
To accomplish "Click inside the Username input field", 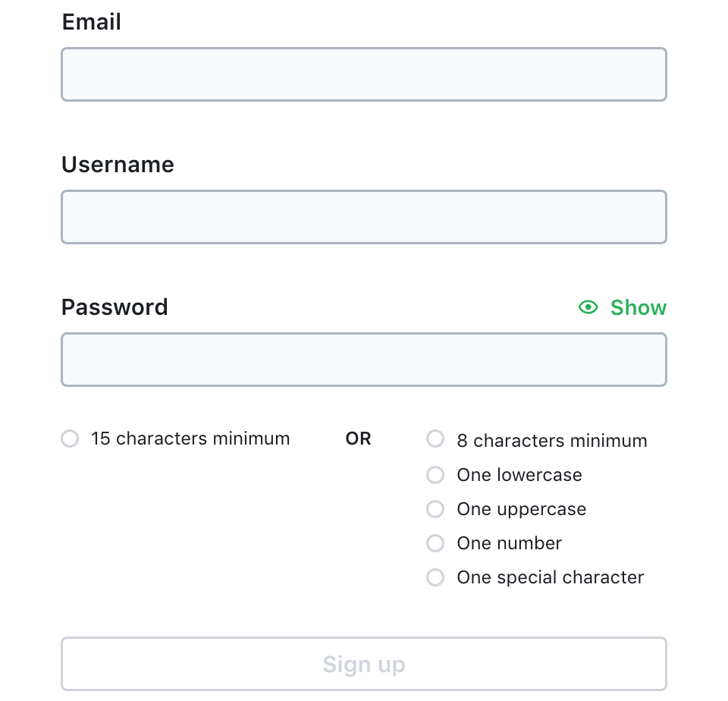I will 364,216.
